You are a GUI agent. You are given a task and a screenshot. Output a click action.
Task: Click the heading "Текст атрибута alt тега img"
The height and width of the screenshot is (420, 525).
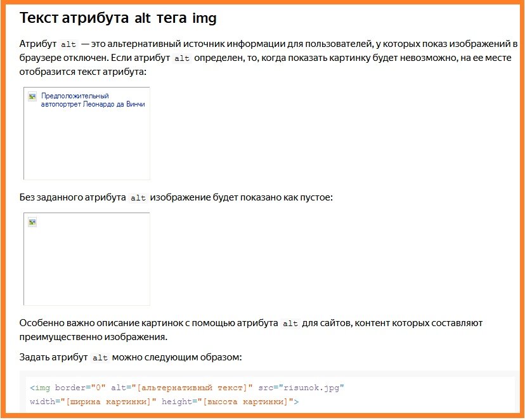click(118, 18)
